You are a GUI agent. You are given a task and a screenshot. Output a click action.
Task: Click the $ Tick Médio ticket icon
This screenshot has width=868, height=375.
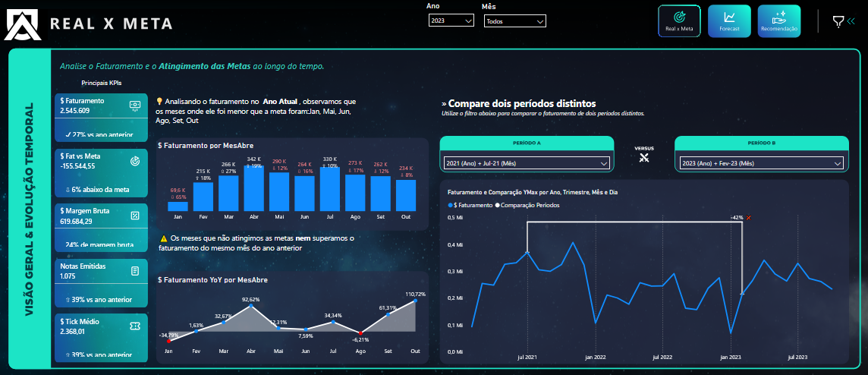[x=135, y=326]
